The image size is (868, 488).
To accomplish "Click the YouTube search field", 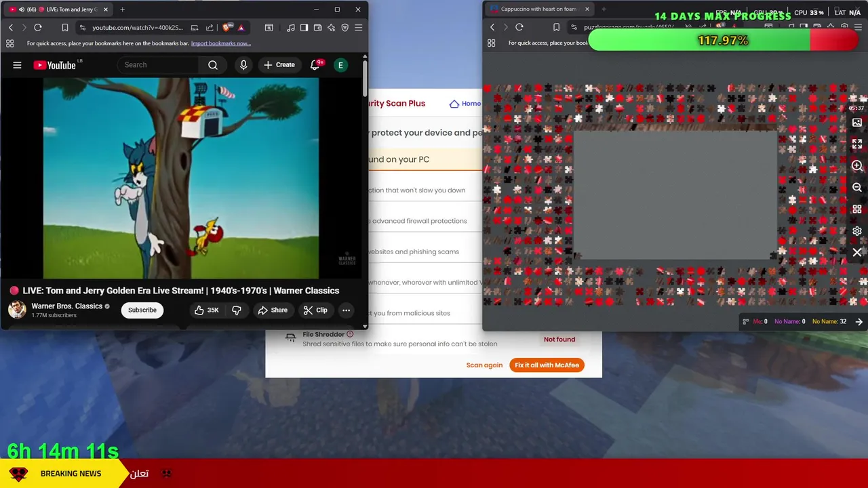I will pyautogui.click(x=158, y=65).
